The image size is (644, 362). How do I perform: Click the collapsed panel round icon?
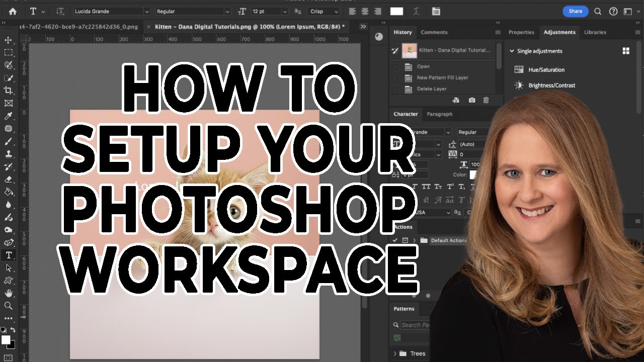point(379,36)
